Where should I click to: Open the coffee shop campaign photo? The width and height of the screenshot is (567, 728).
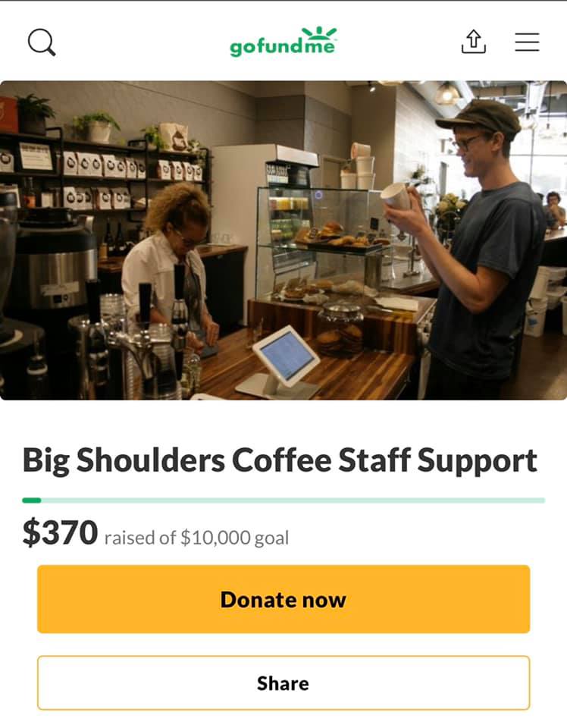point(283,240)
